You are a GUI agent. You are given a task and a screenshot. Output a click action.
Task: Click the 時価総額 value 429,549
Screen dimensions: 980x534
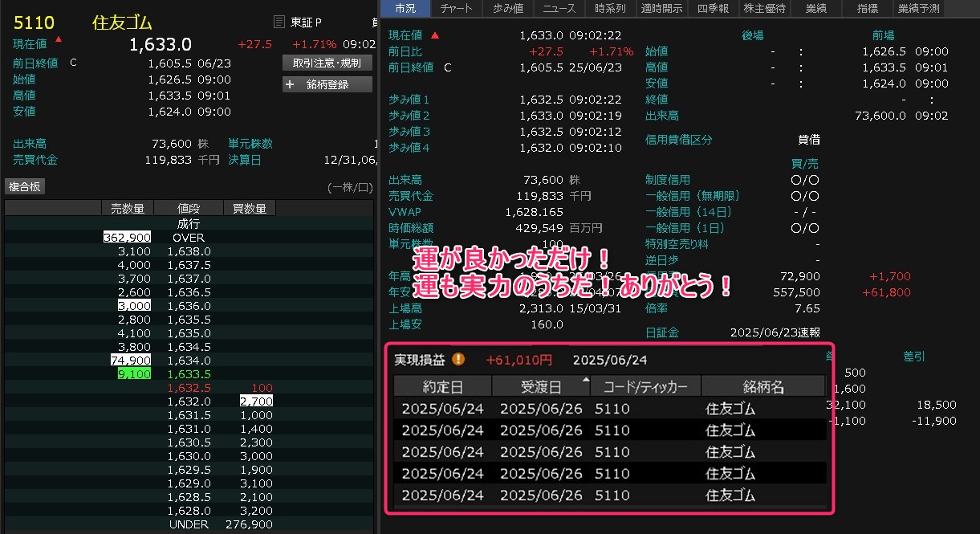540,228
